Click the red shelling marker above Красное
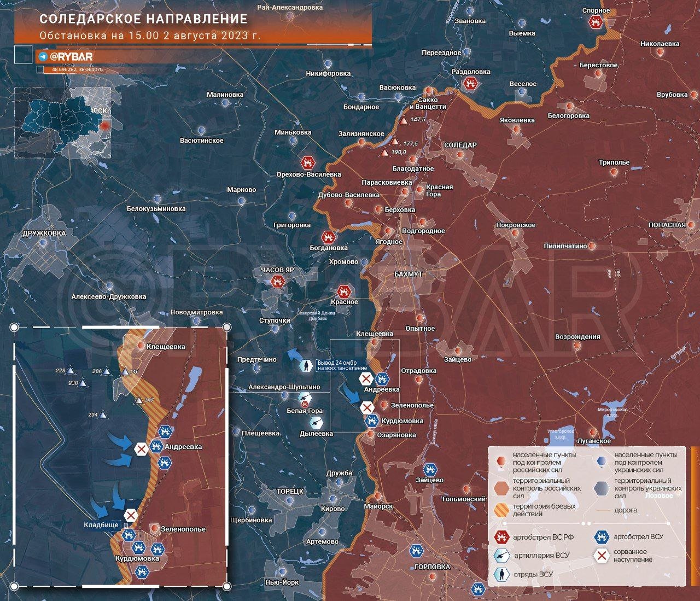The width and height of the screenshot is (700, 601). [x=343, y=291]
